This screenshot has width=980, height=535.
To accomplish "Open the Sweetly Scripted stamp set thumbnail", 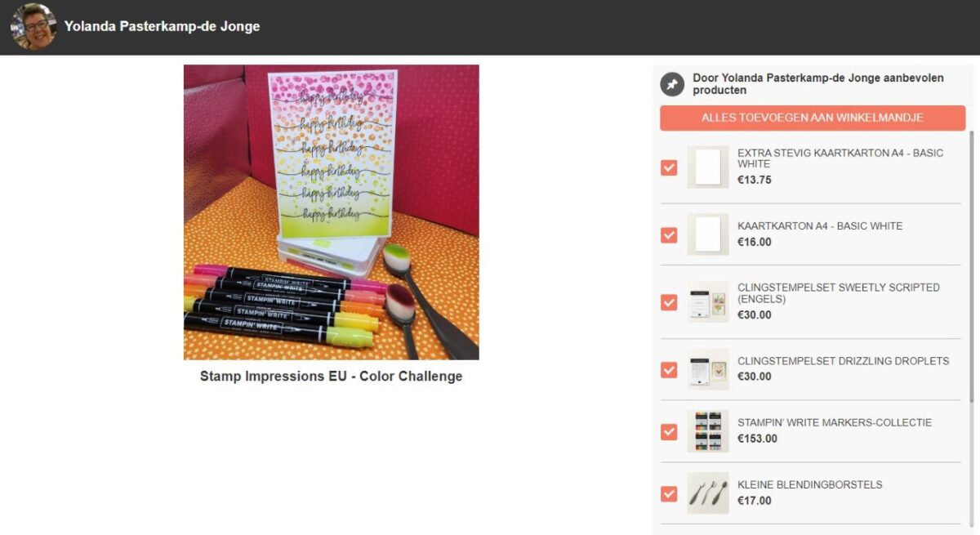I will tap(708, 302).
